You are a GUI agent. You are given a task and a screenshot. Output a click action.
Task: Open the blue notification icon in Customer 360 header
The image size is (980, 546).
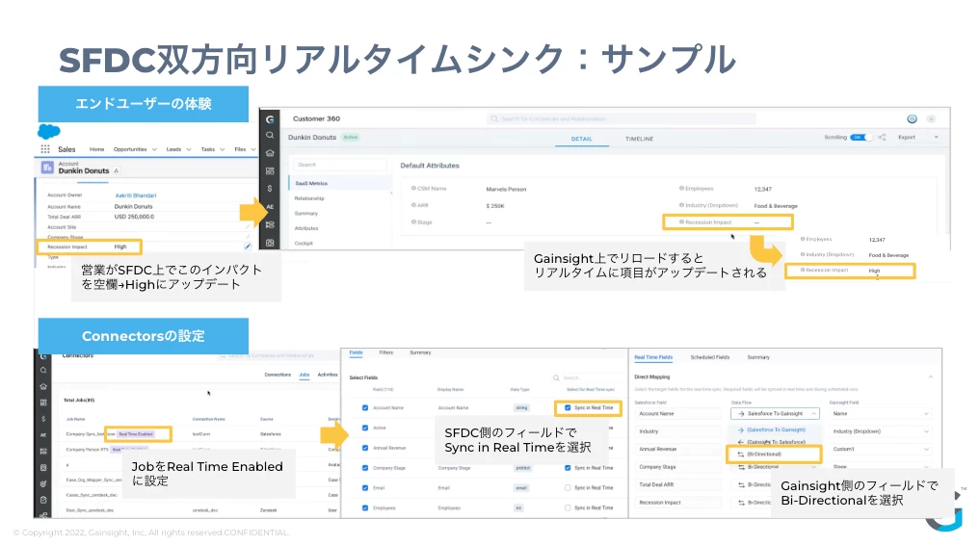tap(912, 118)
